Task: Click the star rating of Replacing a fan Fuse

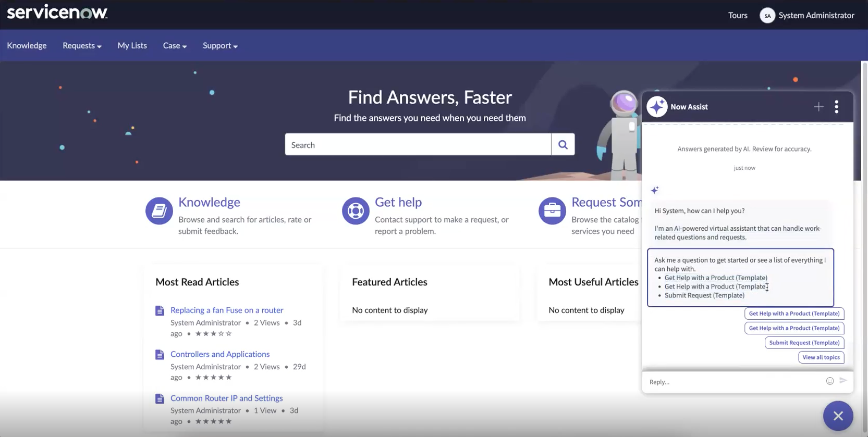Action: click(x=213, y=333)
